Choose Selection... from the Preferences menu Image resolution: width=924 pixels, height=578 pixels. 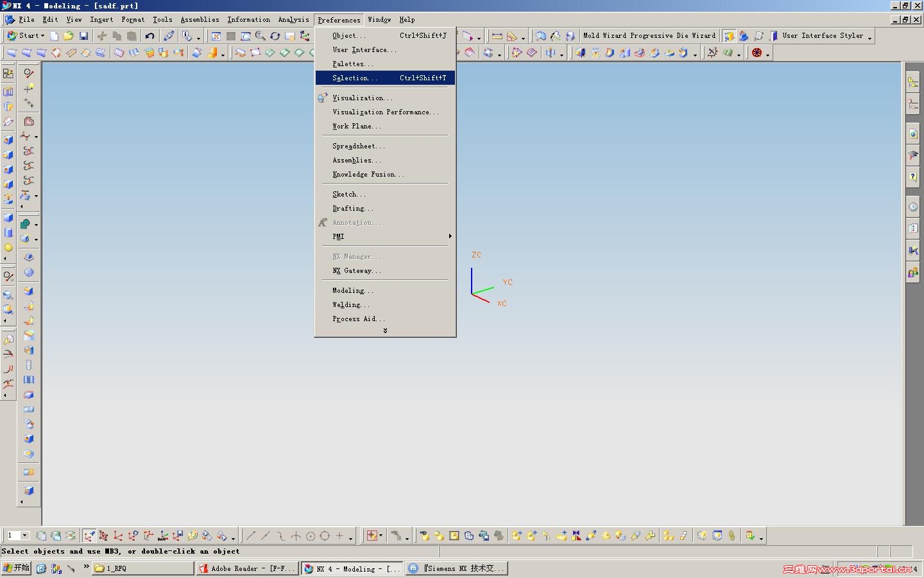click(x=385, y=78)
